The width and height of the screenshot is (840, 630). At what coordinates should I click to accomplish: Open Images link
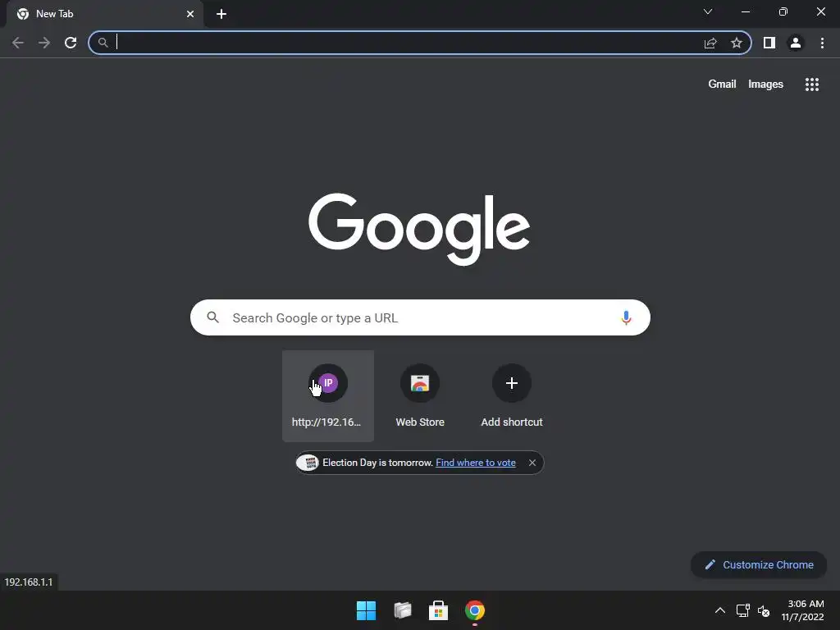[765, 84]
